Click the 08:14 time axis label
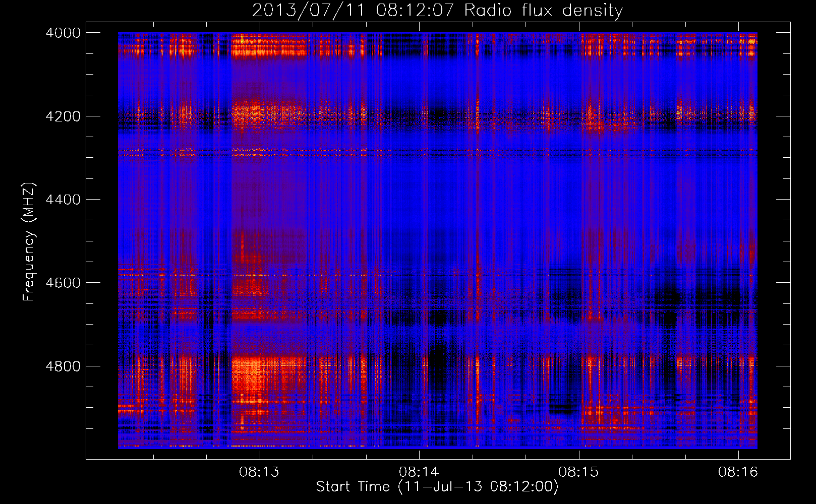 (419, 472)
